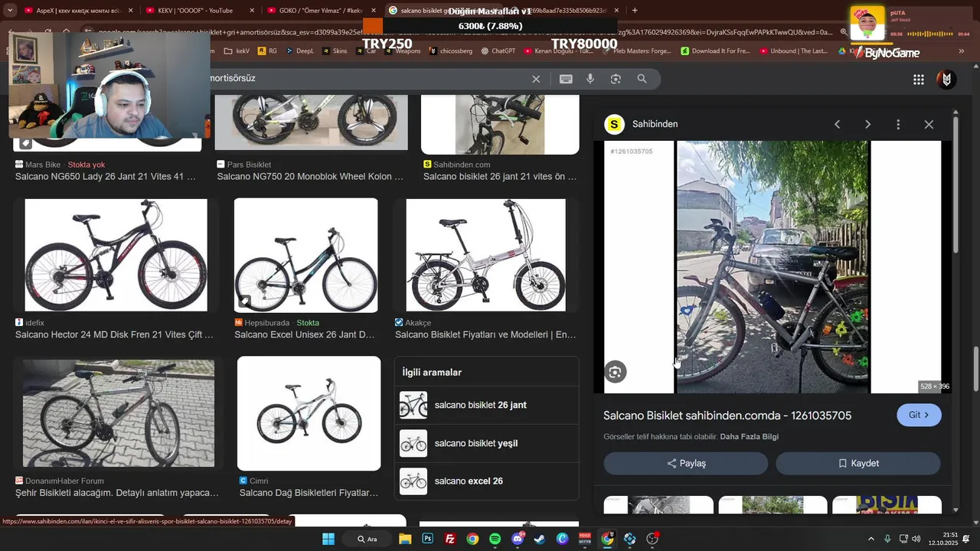Image resolution: width=980 pixels, height=551 pixels.
Task: Open the on-screen keyboard input tool
Action: pyautogui.click(x=566, y=79)
